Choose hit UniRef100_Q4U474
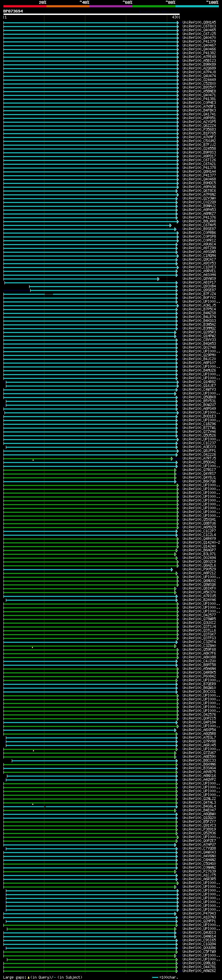Screen dimensions: 222x980 click(x=199, y=76)
